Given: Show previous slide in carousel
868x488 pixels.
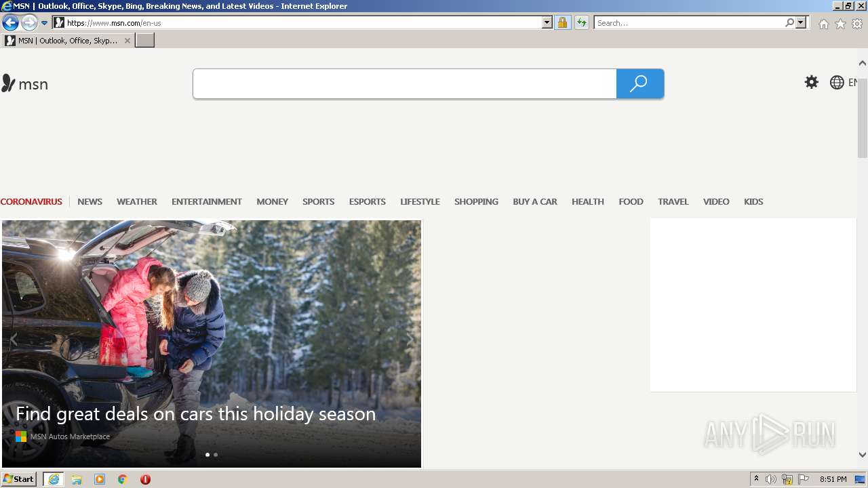Looking at the screenshot, I should tap(13, 340).
